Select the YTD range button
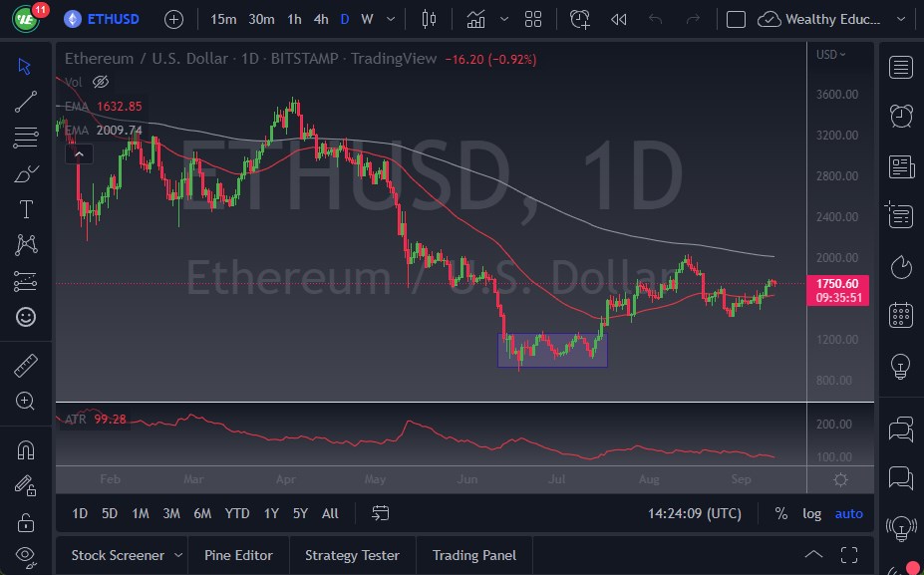Image resolution: width=924 pixels, height=575 pixels. pos(236,513)
